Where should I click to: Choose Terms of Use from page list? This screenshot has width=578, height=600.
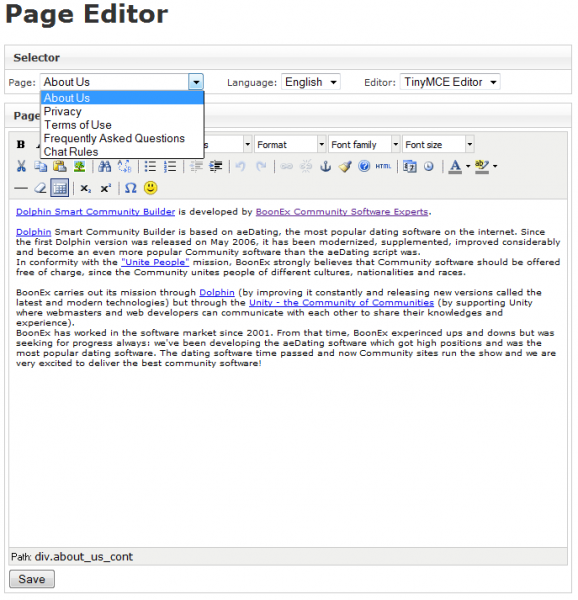(x=122, y=125)
